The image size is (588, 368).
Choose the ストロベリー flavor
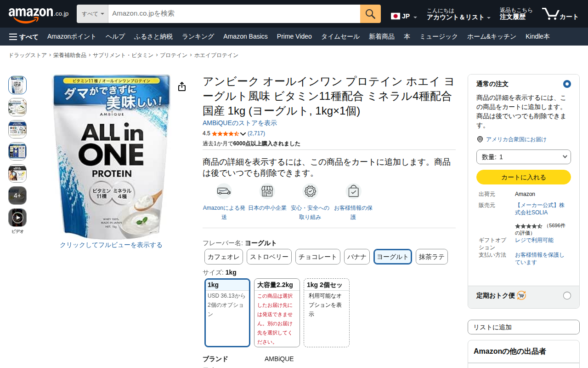coord(269,257)
